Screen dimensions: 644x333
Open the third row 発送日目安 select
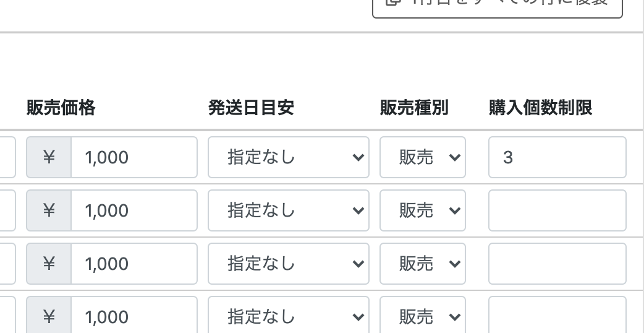click(x=288, y=264)
